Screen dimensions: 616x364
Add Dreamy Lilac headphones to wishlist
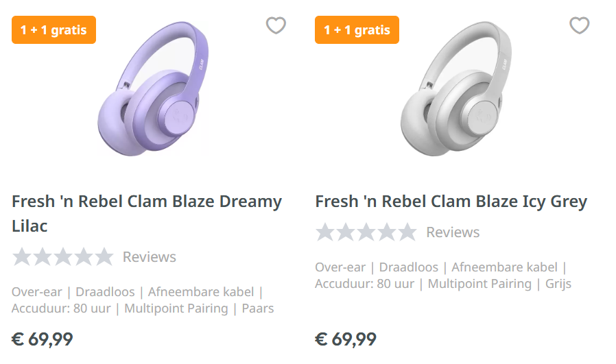(x=276, y=25)
